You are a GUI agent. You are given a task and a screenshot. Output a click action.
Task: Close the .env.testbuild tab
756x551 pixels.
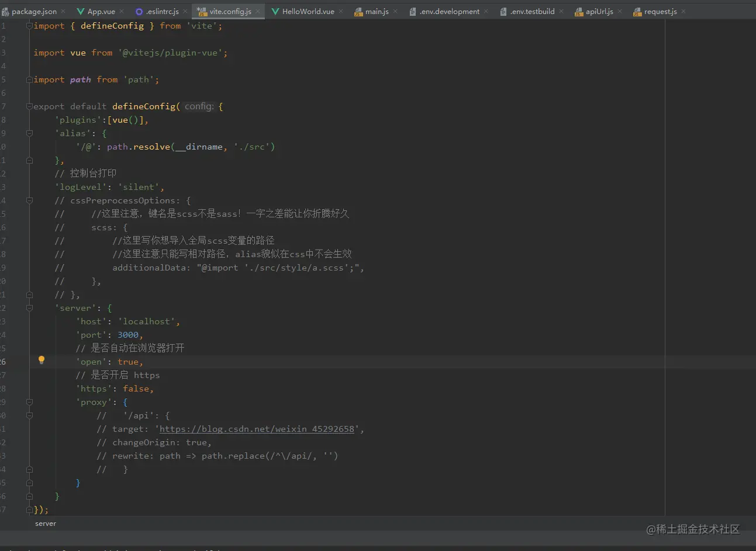[561, 11]
